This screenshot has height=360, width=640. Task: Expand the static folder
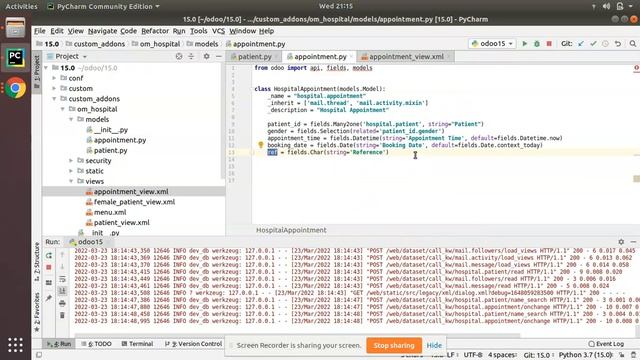(71, 171)
